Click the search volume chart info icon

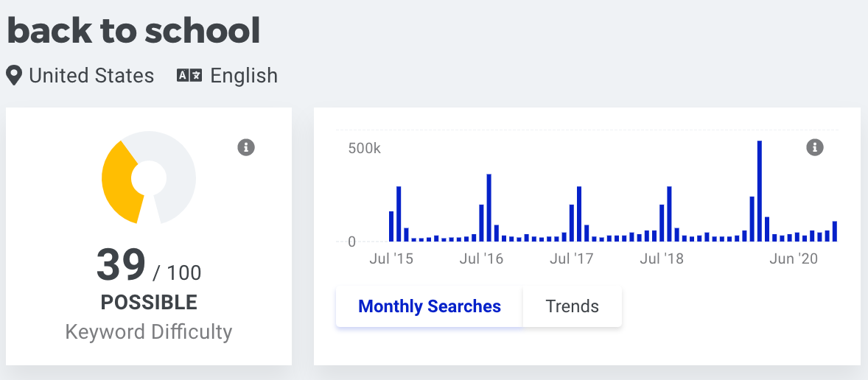click(815, 148)
